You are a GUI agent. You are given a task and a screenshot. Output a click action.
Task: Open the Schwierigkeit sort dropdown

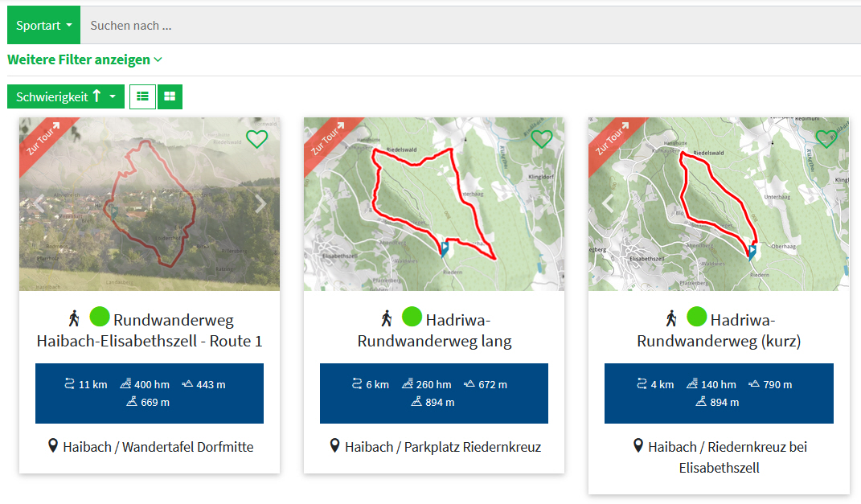65,96
